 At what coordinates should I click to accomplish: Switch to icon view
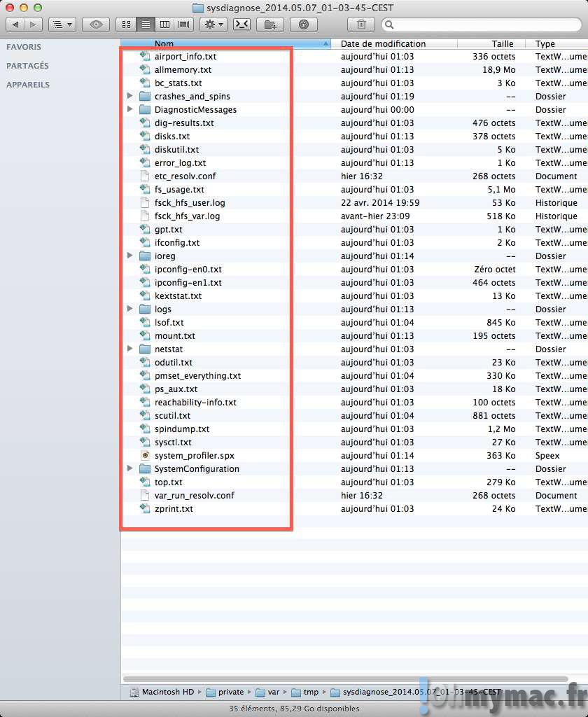click(126, 25)
